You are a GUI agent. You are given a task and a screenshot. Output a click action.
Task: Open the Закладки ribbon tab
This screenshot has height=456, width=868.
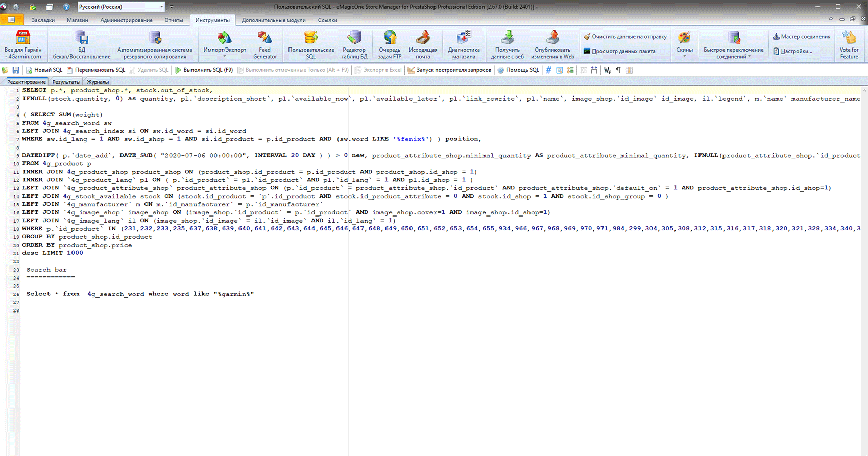point(43,20)
